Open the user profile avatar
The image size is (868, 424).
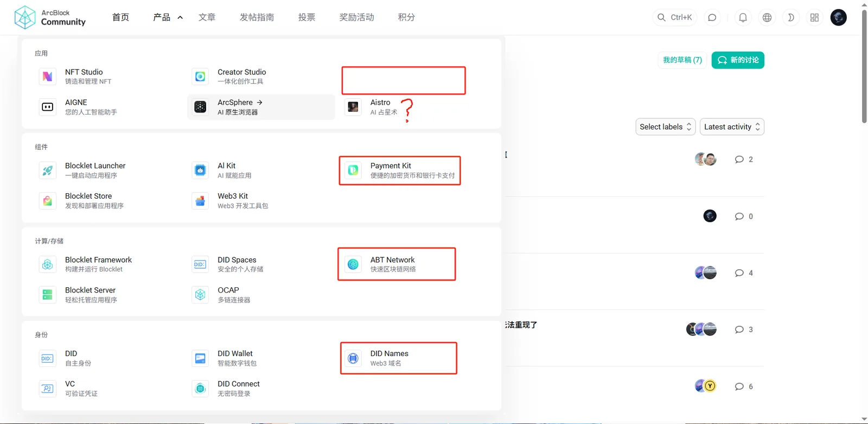[839, 17]
